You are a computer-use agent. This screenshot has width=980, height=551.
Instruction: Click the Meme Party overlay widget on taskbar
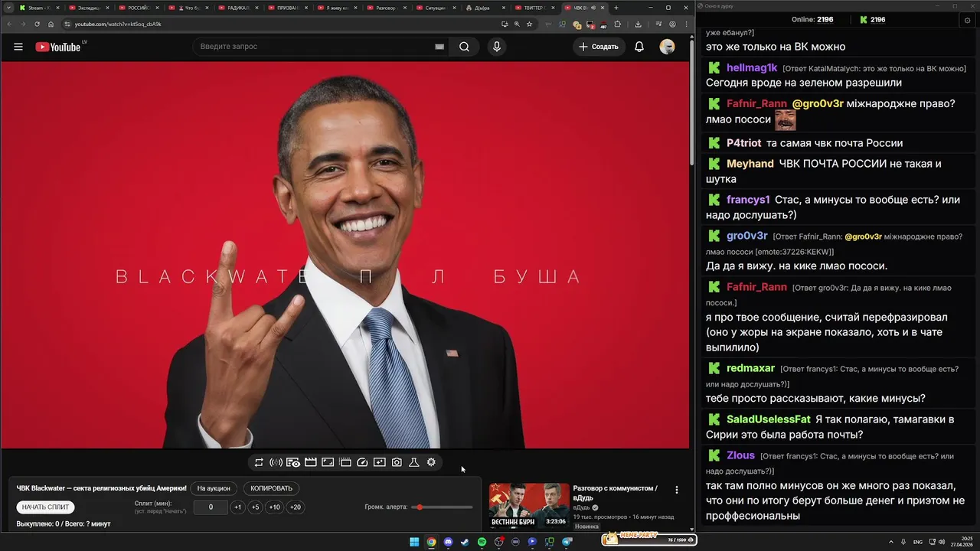tap(648, 539)
